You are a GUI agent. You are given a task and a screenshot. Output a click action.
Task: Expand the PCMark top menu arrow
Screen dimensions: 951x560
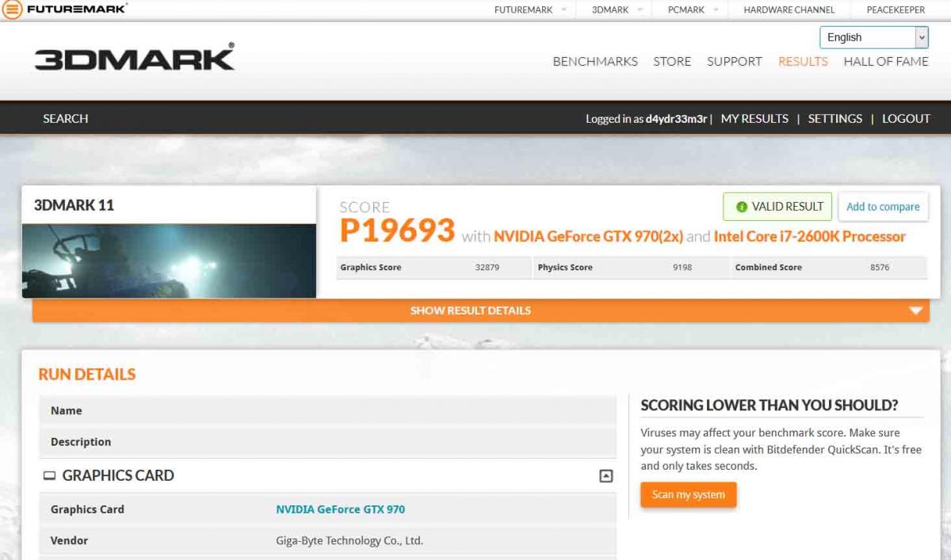[716, 10]
